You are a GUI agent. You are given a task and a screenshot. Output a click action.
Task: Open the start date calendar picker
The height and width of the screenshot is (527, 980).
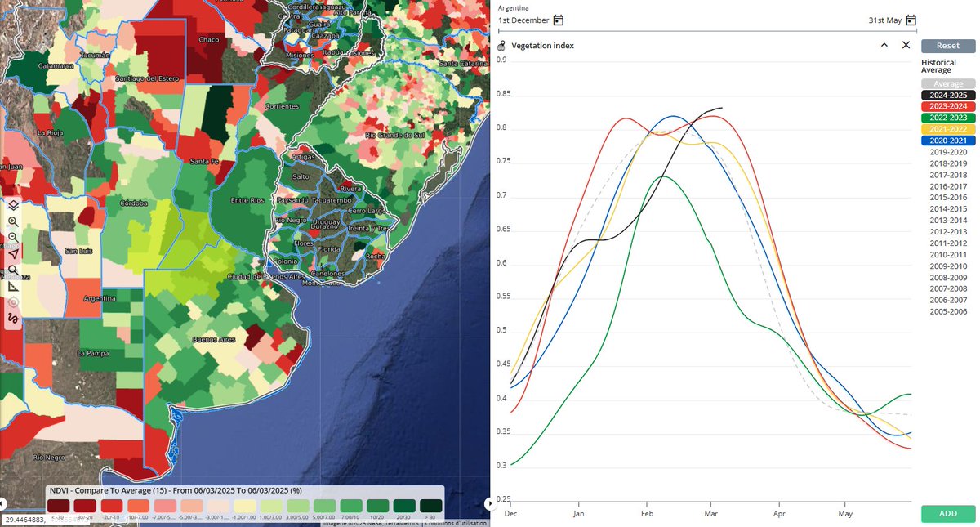pyautogui.click(x=559, y=20)
